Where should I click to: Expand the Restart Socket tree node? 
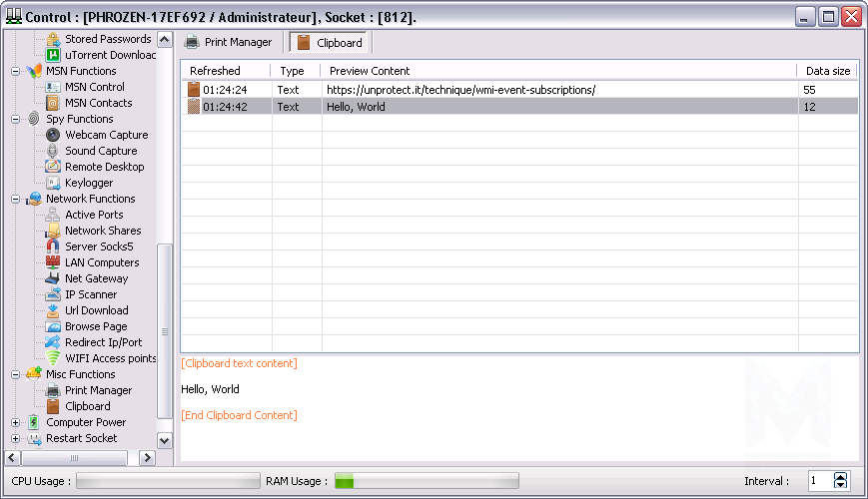16,438
